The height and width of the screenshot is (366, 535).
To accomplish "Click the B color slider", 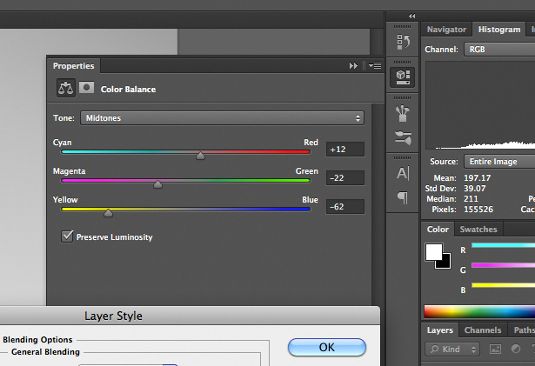I will tap(503, 285).
